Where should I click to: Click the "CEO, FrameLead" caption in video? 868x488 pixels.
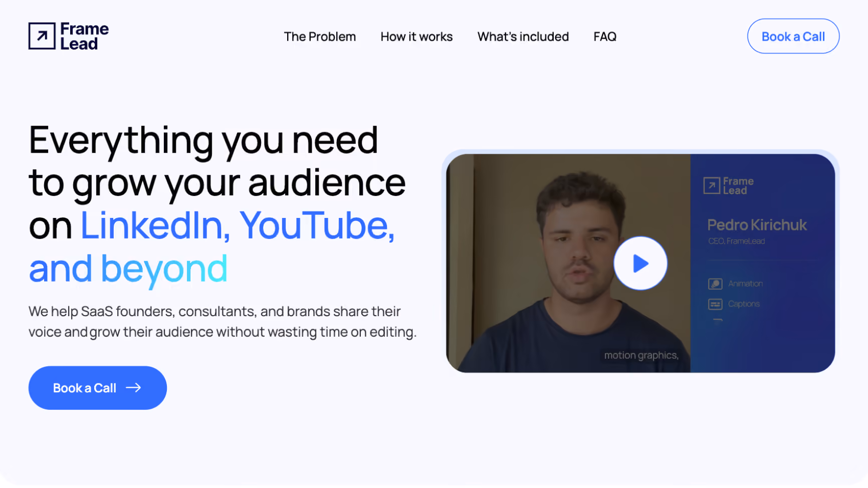point(736,241)
